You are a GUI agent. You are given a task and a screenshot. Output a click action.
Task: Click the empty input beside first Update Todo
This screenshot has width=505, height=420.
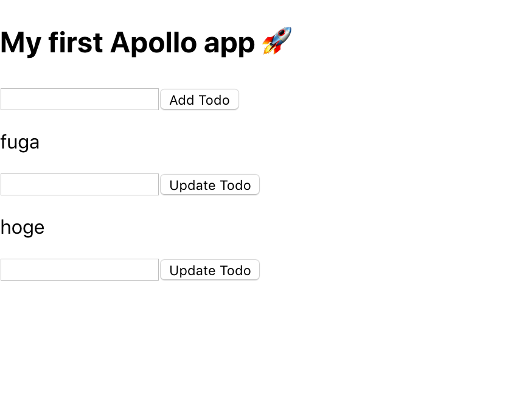point(79,184)
